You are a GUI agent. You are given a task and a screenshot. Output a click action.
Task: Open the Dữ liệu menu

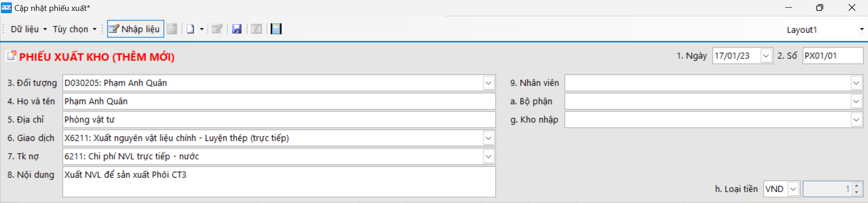(28, 29)
